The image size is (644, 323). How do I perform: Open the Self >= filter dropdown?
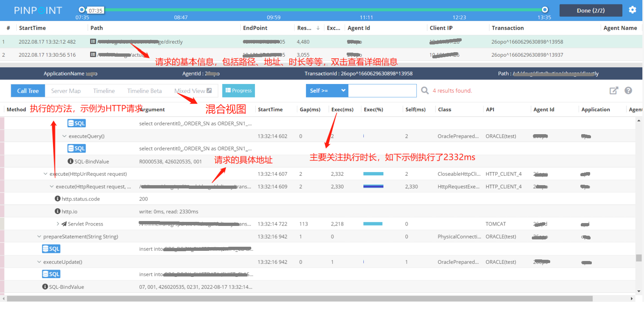click(x=327, y=91)
